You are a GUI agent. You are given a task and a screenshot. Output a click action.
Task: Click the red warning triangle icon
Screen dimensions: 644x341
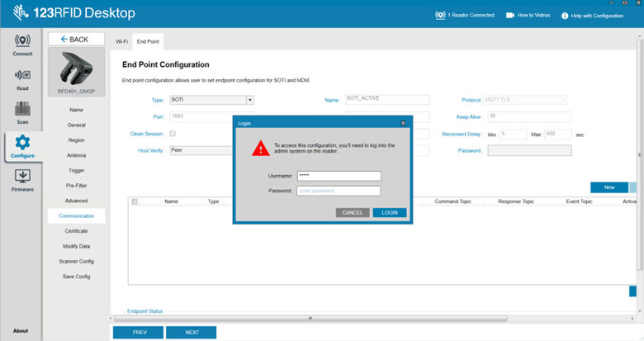pos(260,149)
